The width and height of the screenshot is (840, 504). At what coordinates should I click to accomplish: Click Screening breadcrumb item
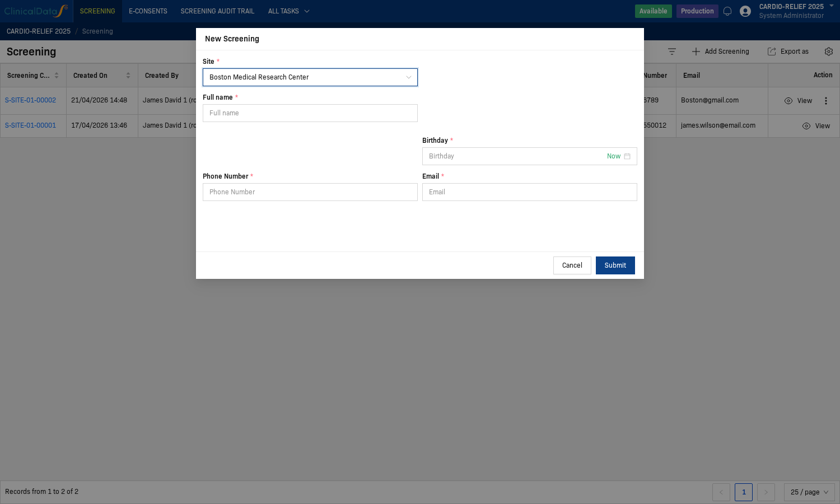point(97,31)
